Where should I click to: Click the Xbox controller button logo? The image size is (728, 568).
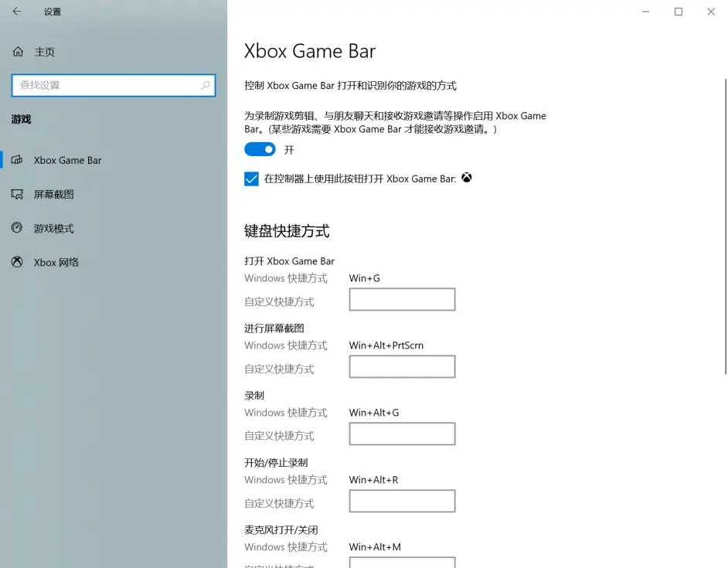pyautogui.click(x=467, y=178)
